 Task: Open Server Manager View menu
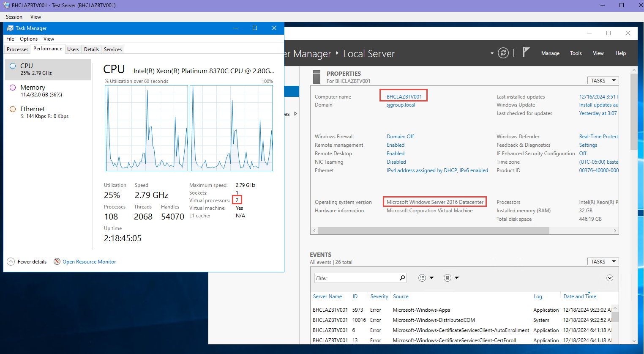[x=598, y=53]
